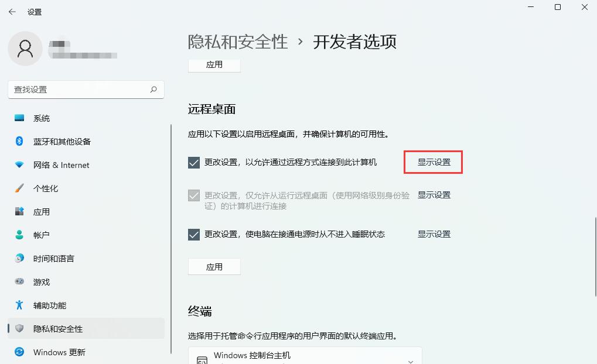Click the 系统 monitor icon
The height and width of the screenshot is (364, 597).
click(x=19, y=118)
